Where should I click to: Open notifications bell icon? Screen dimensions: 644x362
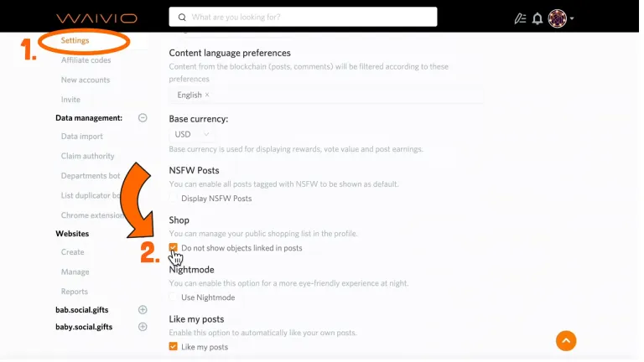point(538,18)
